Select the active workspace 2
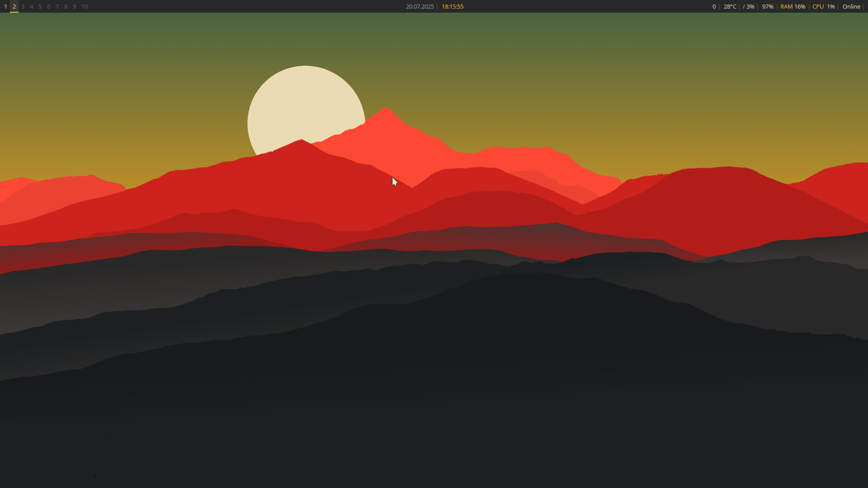 click(14, 6)
